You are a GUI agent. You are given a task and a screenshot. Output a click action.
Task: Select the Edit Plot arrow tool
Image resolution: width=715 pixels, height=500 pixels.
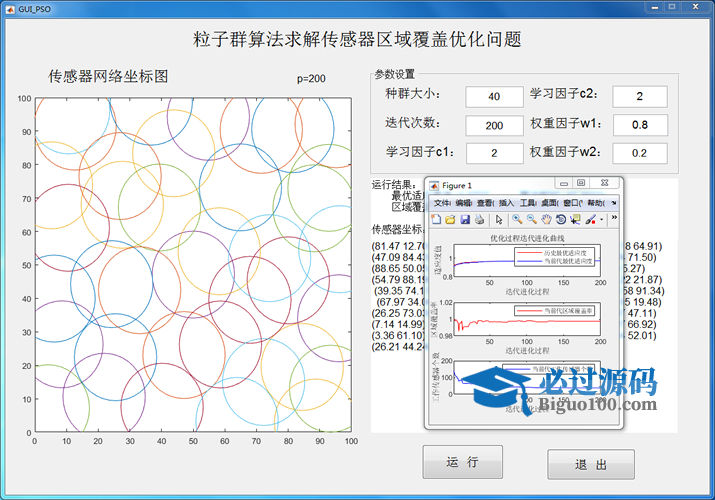499,220
